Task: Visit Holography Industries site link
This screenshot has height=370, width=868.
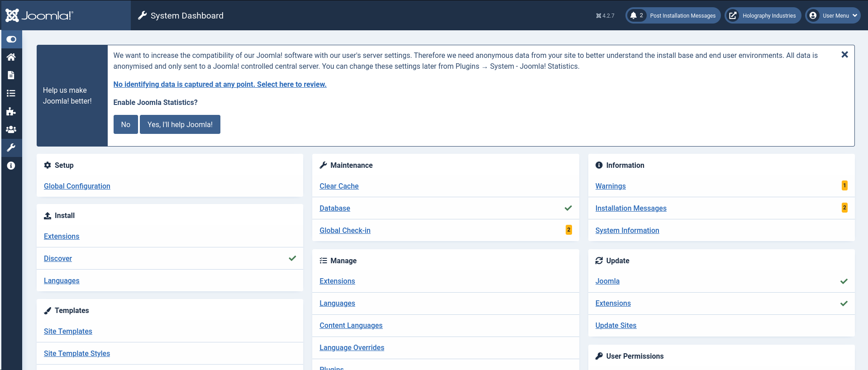Action: point(763,15)
